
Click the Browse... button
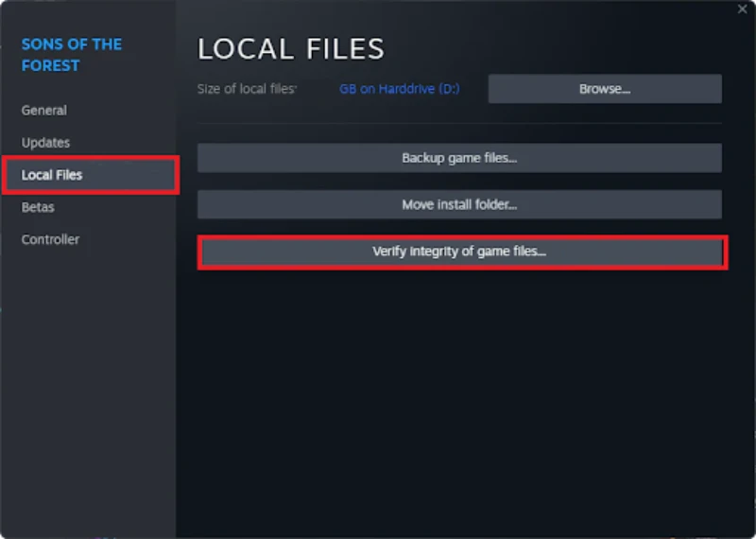605,89
